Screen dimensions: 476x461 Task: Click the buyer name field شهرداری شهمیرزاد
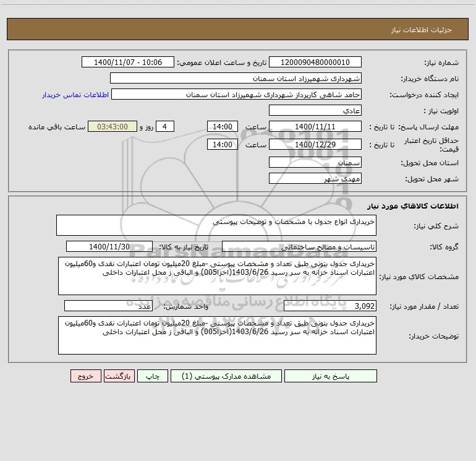pos(236,78)
